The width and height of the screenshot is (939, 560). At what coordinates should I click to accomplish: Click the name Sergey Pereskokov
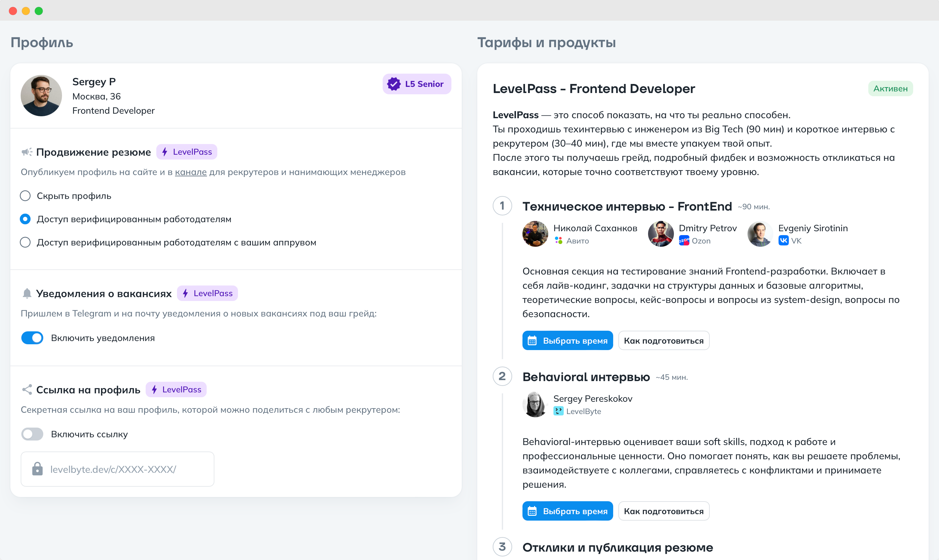(593, 399)
